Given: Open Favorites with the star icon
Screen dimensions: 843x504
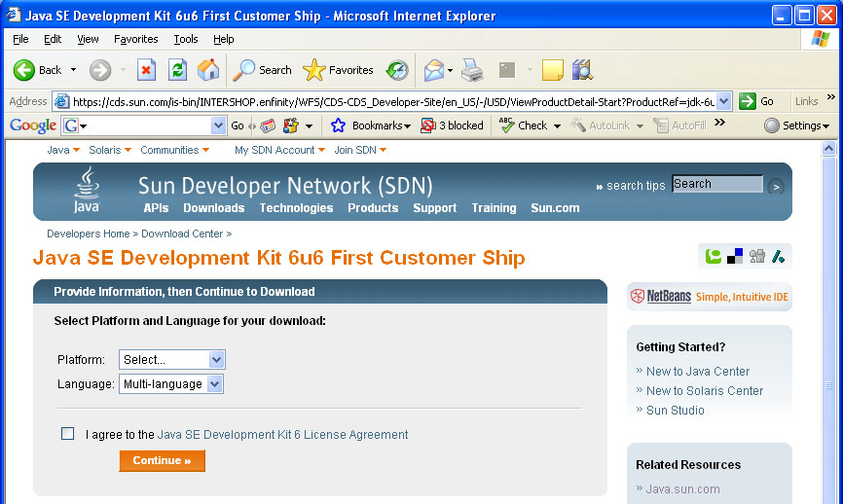Looking at the screenshot, I should click(x=314, y=70).
